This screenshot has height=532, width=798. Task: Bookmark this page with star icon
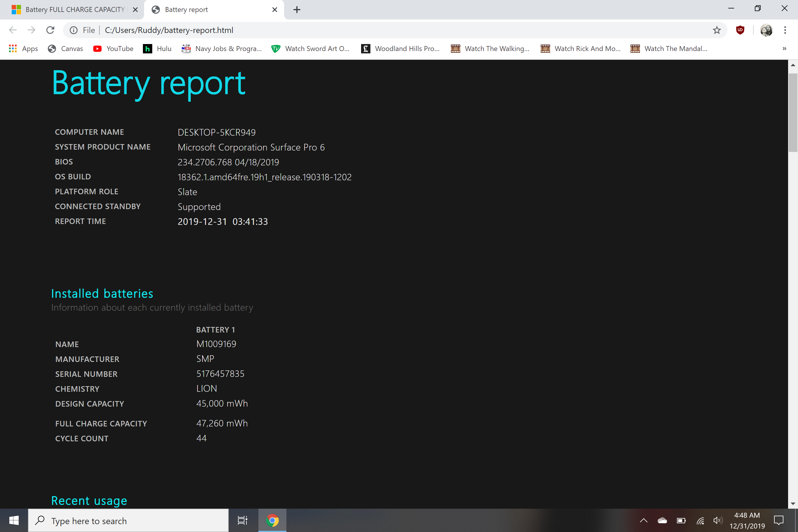pyautogui.click(x=717, y=30)
